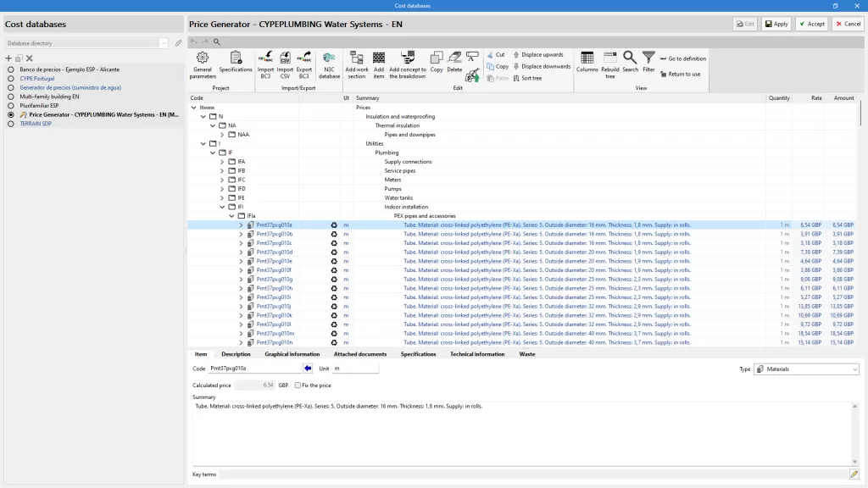The width and height of the screenshot is (868, 488).
Task: Click the Accept button
Action: pos(812,24)
